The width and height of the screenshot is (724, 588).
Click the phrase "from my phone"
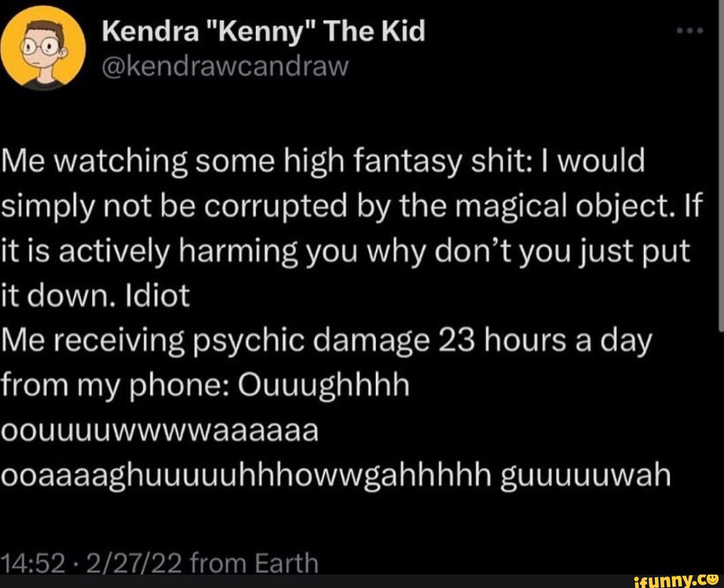click(112, 387)
